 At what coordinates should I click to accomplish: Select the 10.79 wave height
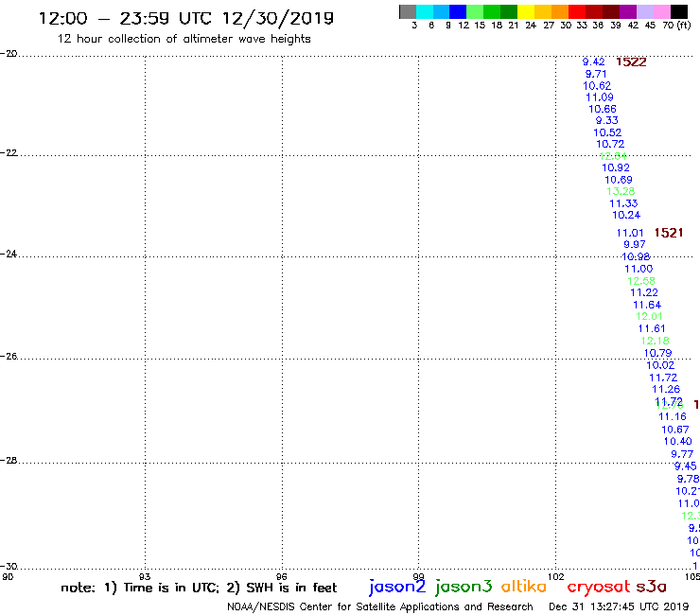tap(657, 353)
